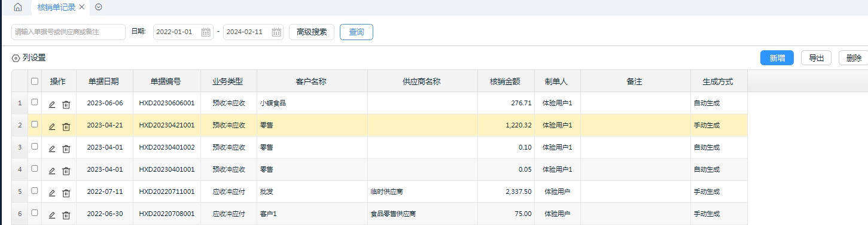
Task: Delete record HXD20230421001 with trash icon
Action: [66, 126]
